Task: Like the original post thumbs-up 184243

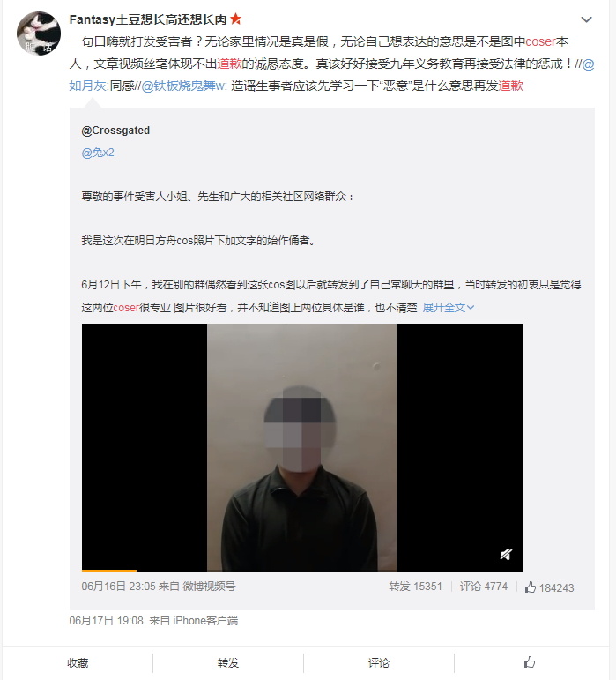Action: pos(549,587)
